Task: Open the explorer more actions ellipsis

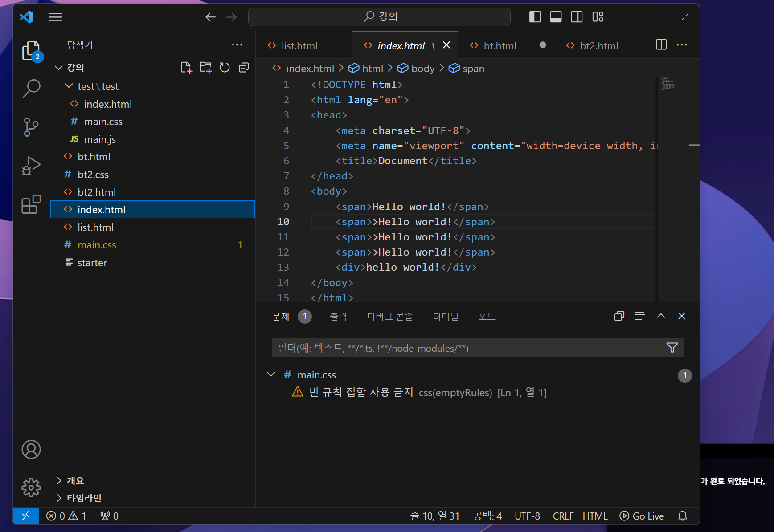Action: point(237,45)
